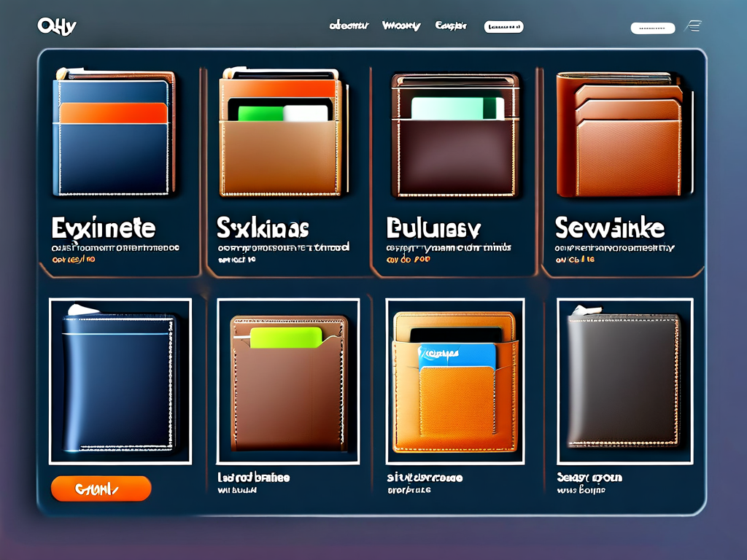Open the Sxkinas product title link
747x560 pixels.
[x=263, y=228]
